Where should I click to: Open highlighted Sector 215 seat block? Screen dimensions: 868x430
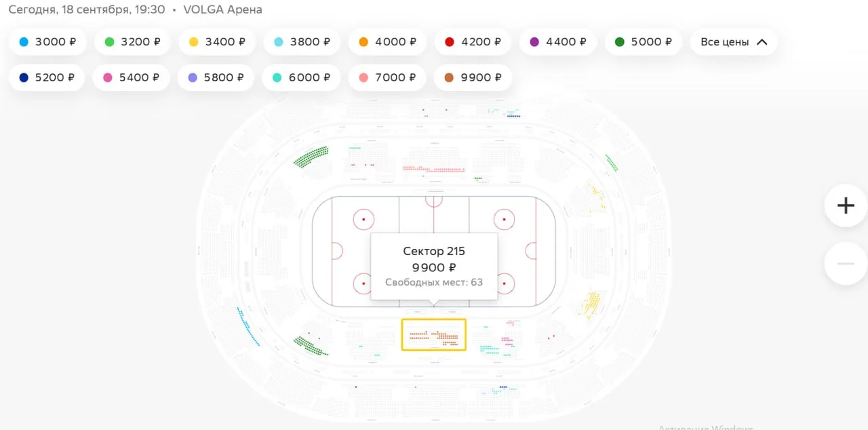coord(434,335)
